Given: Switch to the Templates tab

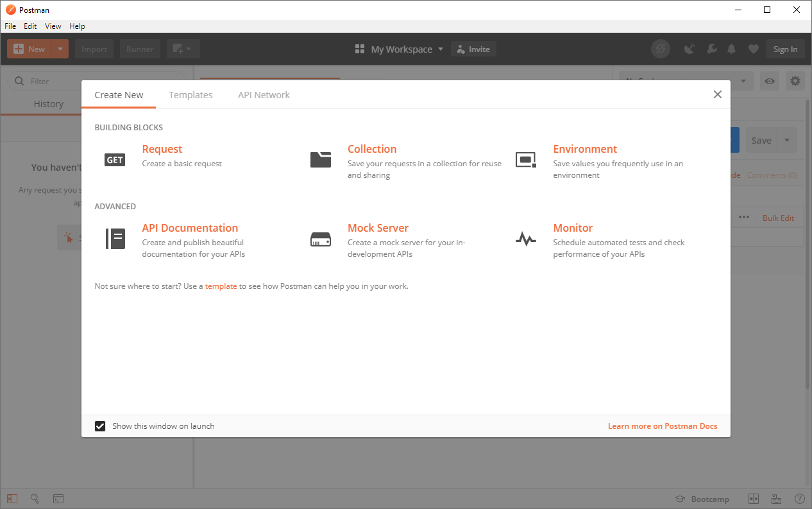Looking at the screenshot, I should click(x=190, y=94).
